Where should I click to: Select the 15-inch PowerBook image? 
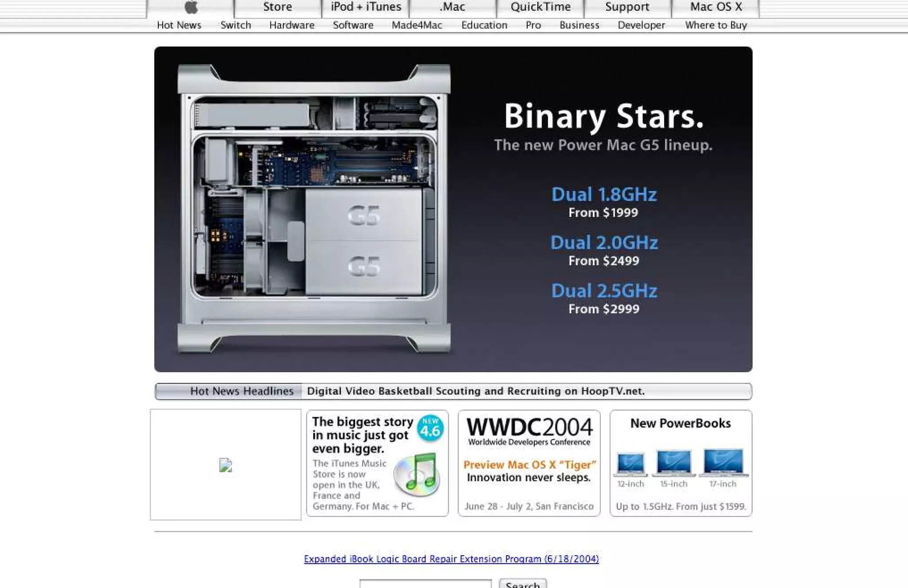pos(674,463)
